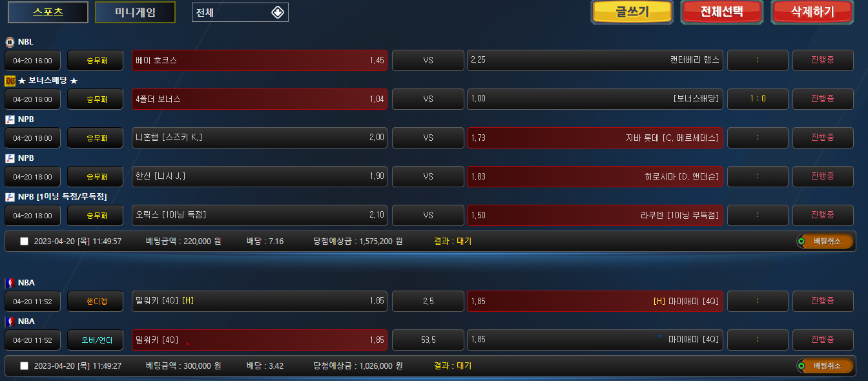
Task: Click the green circle on first 베팅취소
Action: 801,242
